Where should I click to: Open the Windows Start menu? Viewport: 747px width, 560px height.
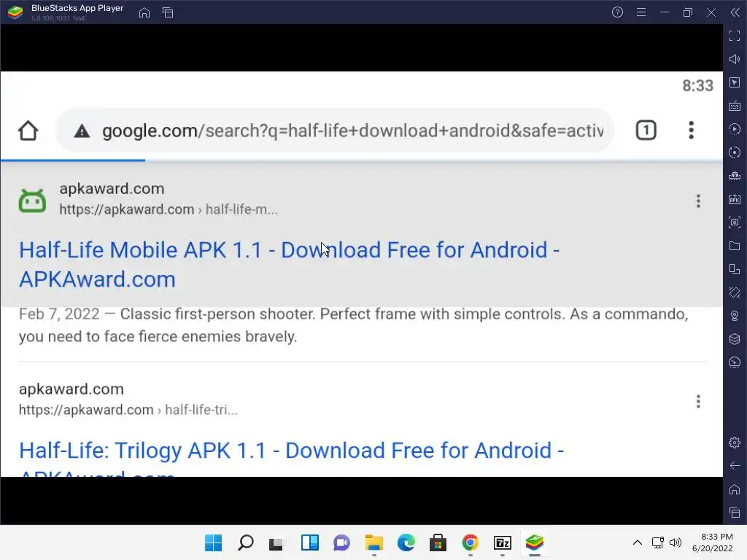[x=213, y=542]
